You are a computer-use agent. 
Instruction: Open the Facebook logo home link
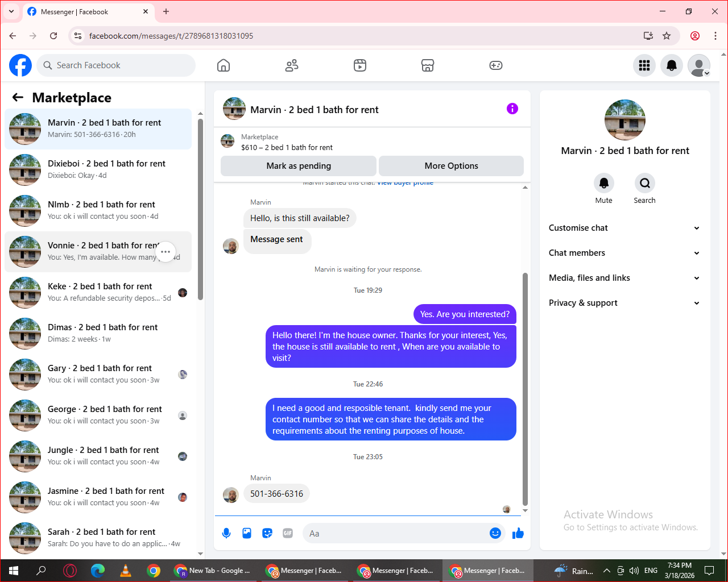tap(20, 65)
